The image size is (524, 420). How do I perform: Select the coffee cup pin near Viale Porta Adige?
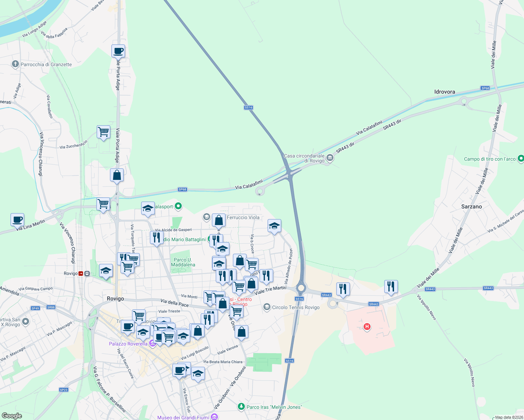click(x=118, y=51)
